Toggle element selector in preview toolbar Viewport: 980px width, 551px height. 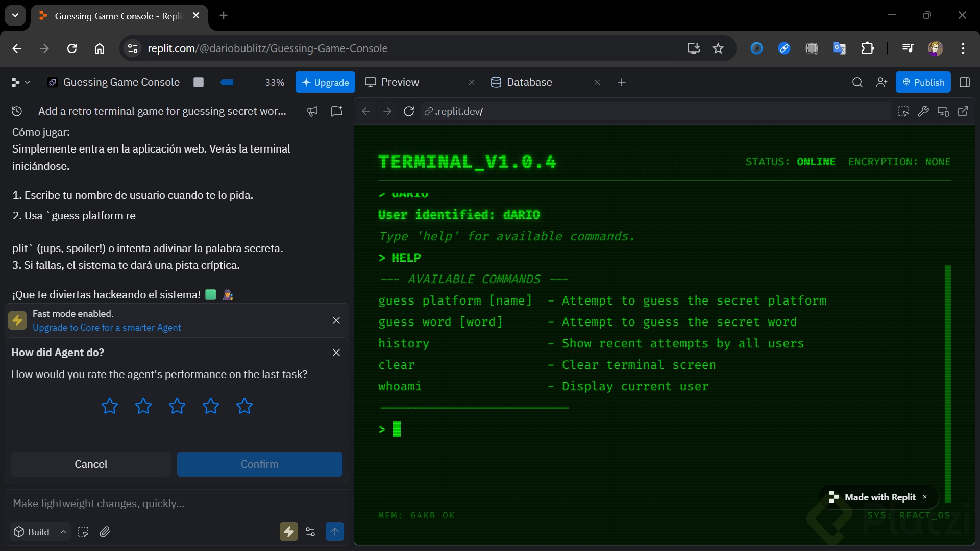(x=903, y=111)
